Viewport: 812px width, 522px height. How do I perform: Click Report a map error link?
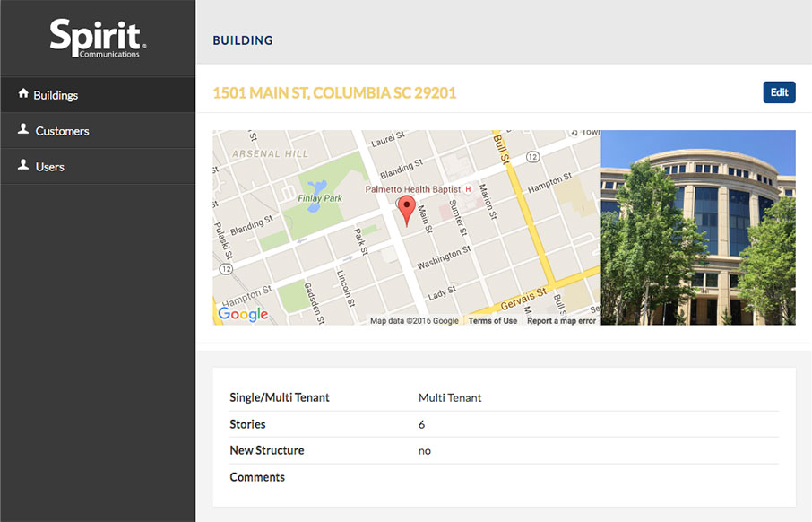[561, 321]
